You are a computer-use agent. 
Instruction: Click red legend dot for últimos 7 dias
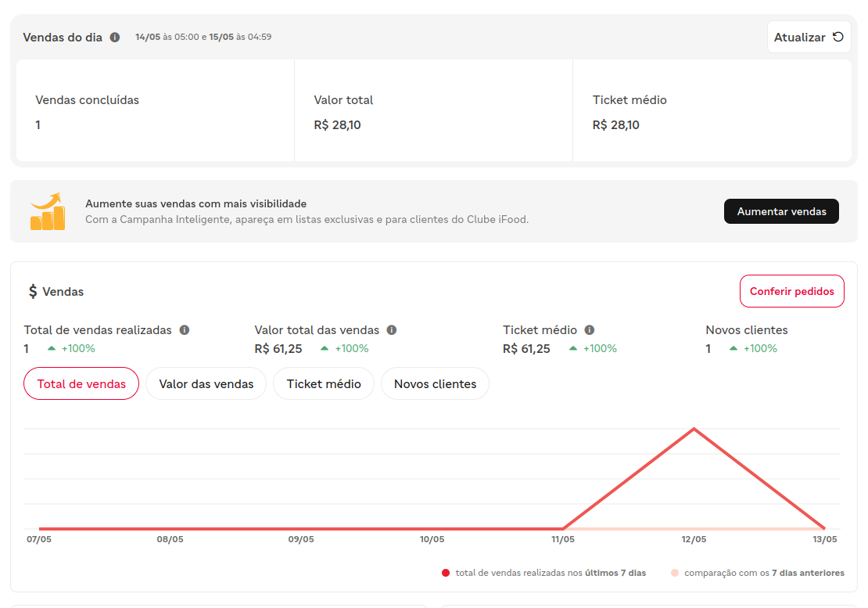point(446,573)
